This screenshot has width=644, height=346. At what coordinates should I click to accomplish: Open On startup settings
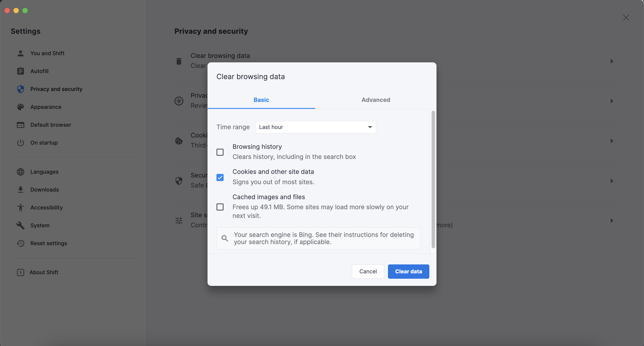tap(44, 143)
